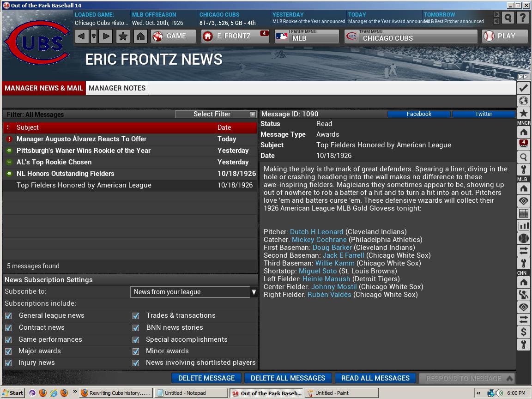Open the Select Filter dropdown
Image resolution: width=532 pixels, height=399 pixels.
coord(216,114)
